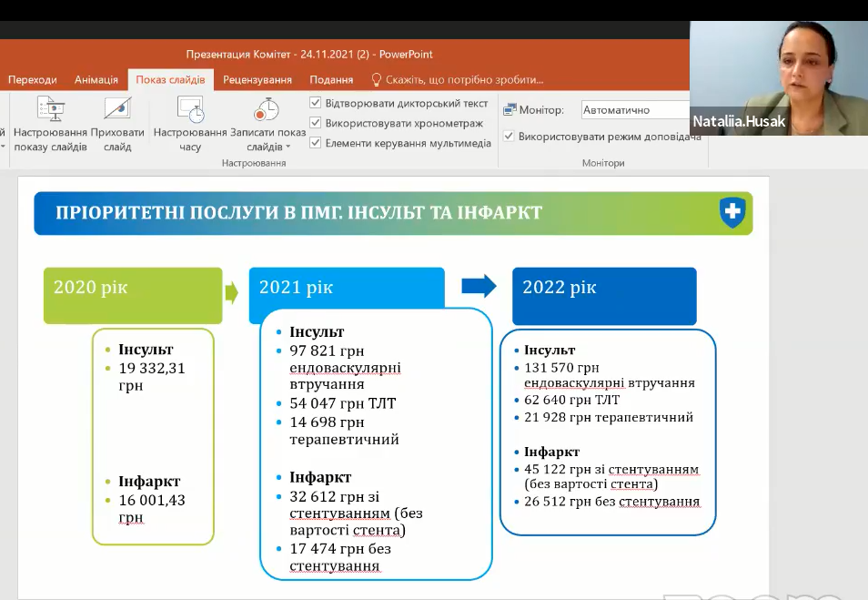The image size is (868, 600).
Task: Toggle the use timings checkbox
Action: pyautogui.click(x=316, y=123)
